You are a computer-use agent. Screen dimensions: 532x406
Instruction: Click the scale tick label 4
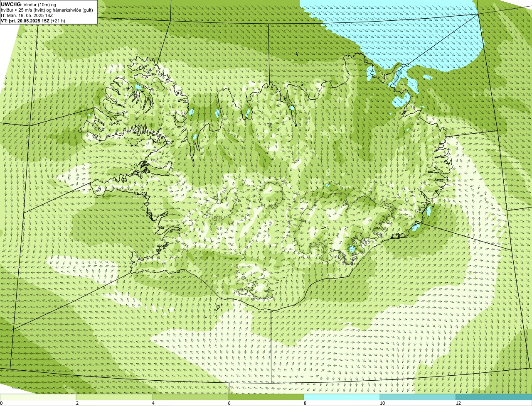tap(153, 403)
